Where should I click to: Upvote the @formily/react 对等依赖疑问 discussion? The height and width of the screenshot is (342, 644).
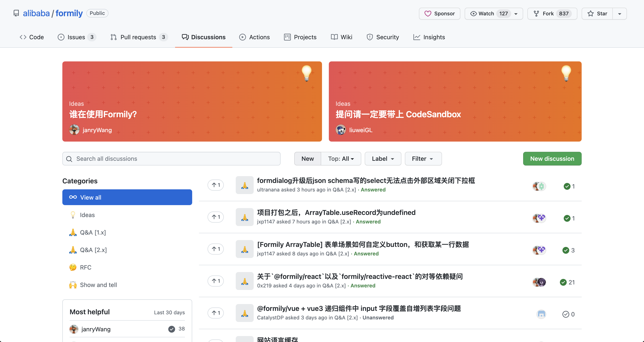pyautogui.click(x=215, y=281)
